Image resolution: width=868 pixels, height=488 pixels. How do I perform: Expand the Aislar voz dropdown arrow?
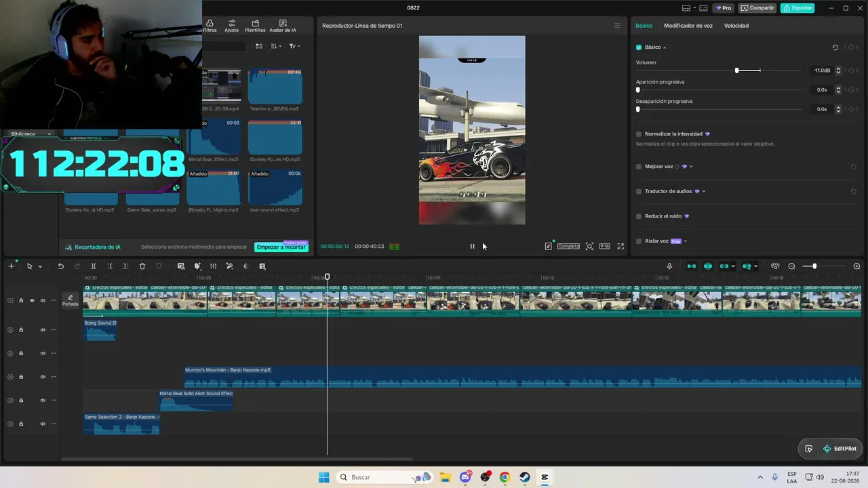686,241
